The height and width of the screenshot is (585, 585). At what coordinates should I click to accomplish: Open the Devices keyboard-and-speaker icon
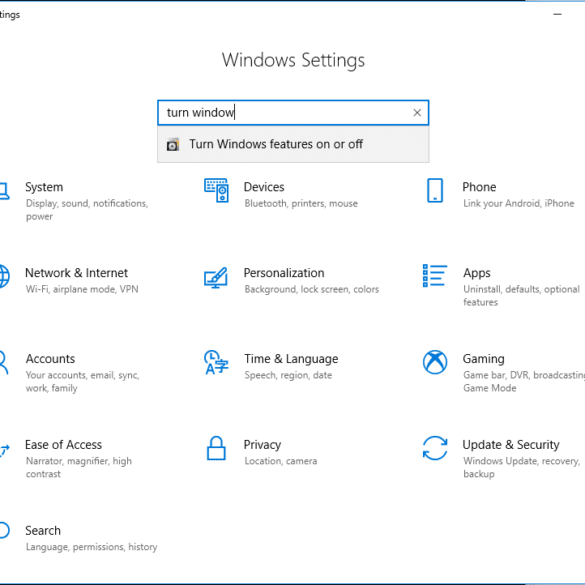coord(216,191)
